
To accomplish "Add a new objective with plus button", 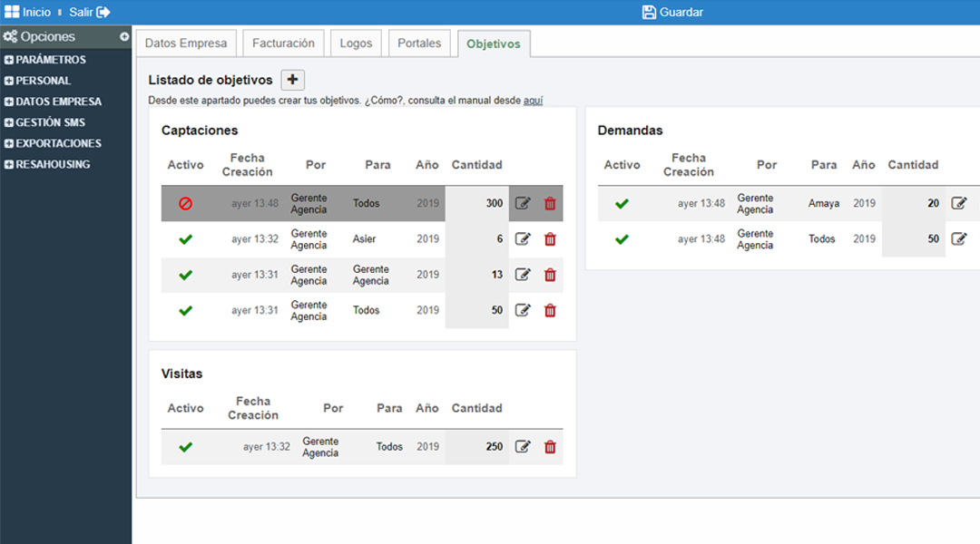I will (x=292, y=80).
